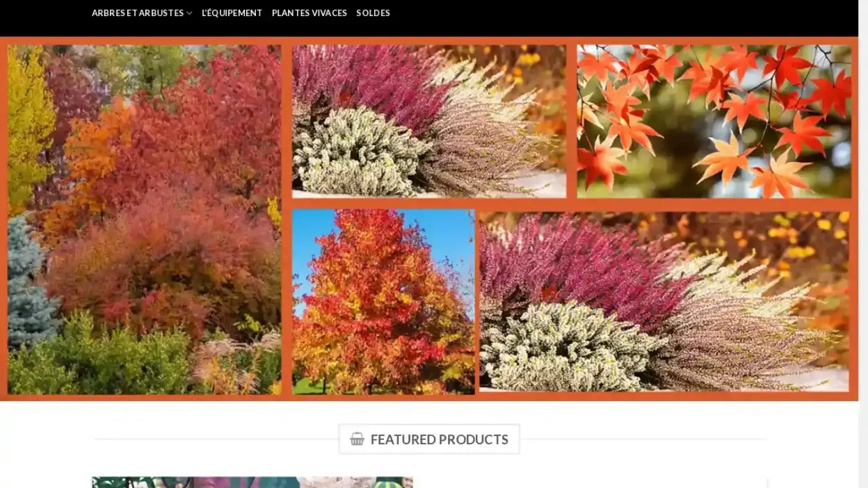
Task: Click the large autumn shrubs image on left
Action: (x=145, y=220)
